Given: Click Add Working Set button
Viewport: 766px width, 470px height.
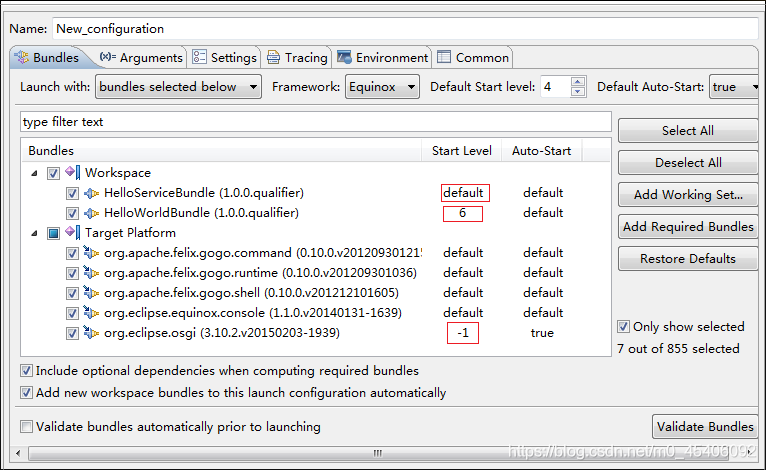Looking at the screenshot, I should point(688,194).
